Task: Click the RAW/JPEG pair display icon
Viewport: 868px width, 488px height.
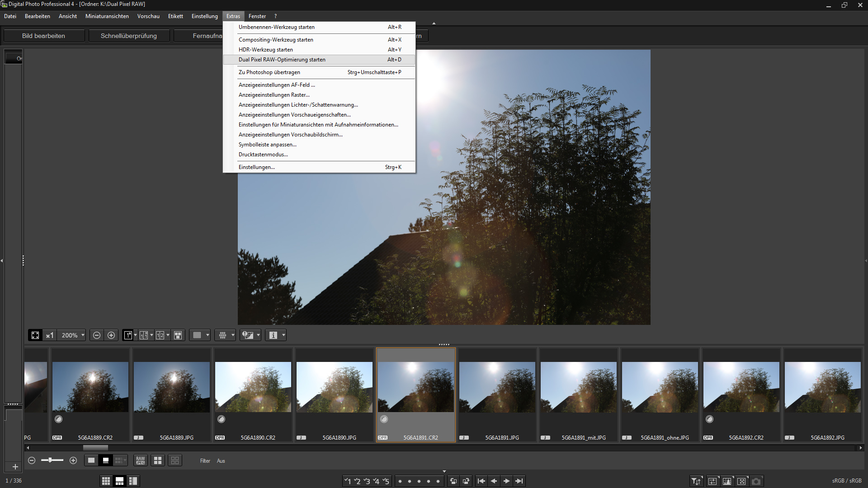Action: click(x=141, y=460)
